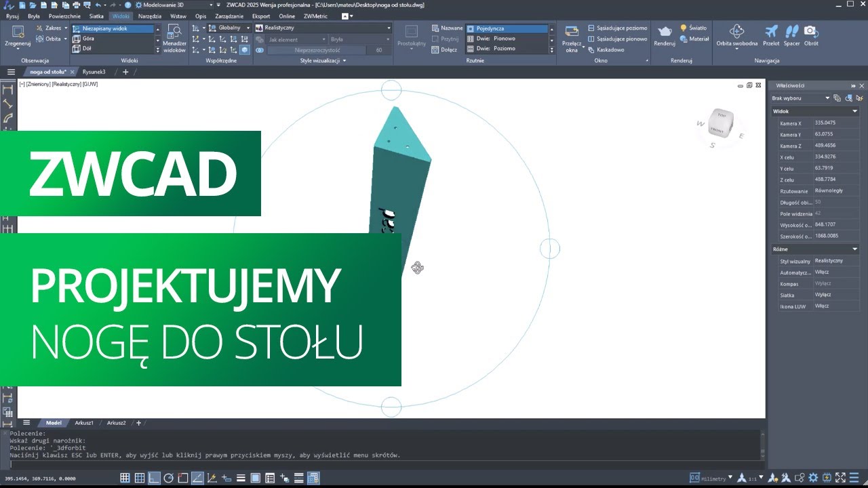Select the Góra view
The image size is (868, 488).
(113, 39)
